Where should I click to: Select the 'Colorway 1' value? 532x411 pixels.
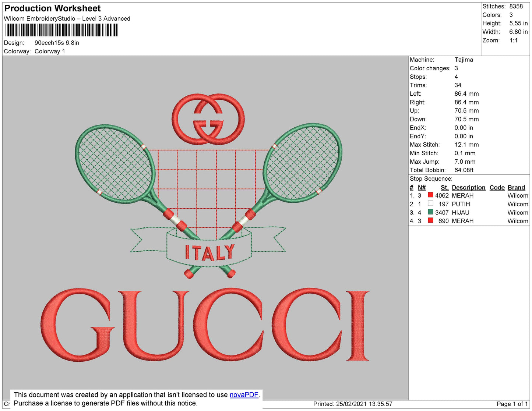50,51
